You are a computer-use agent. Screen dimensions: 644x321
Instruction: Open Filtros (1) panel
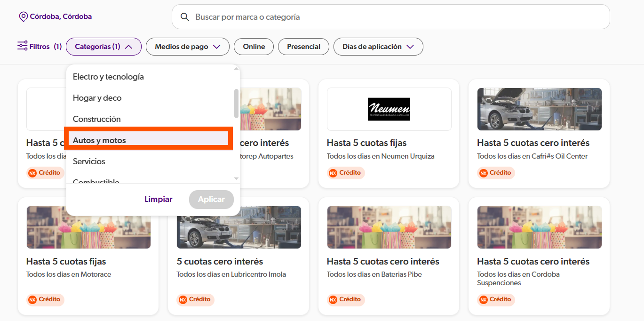40,47
